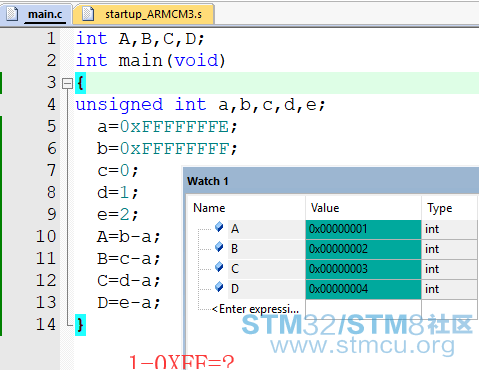Click code line B=c-a;
Image resolution: width=479 pixels, height=370 pixels.
point(129,259)
